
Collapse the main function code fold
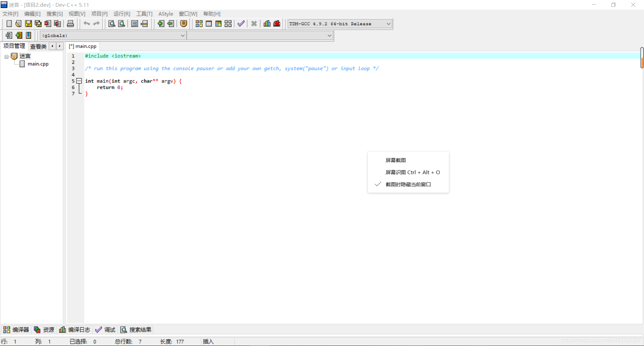(x=79, y=81)
